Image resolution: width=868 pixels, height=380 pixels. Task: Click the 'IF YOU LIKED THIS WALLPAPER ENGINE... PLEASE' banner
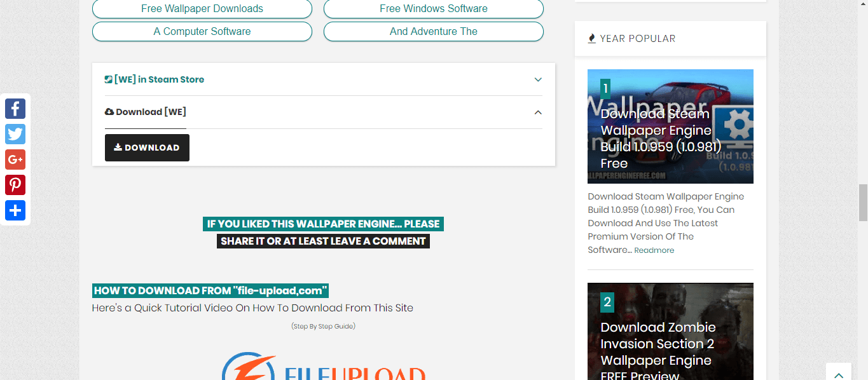(324, 224)
